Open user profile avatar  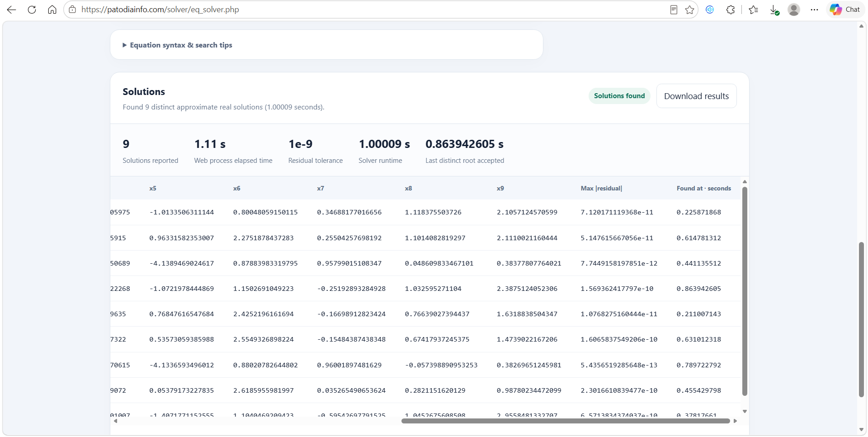point(794,9)
